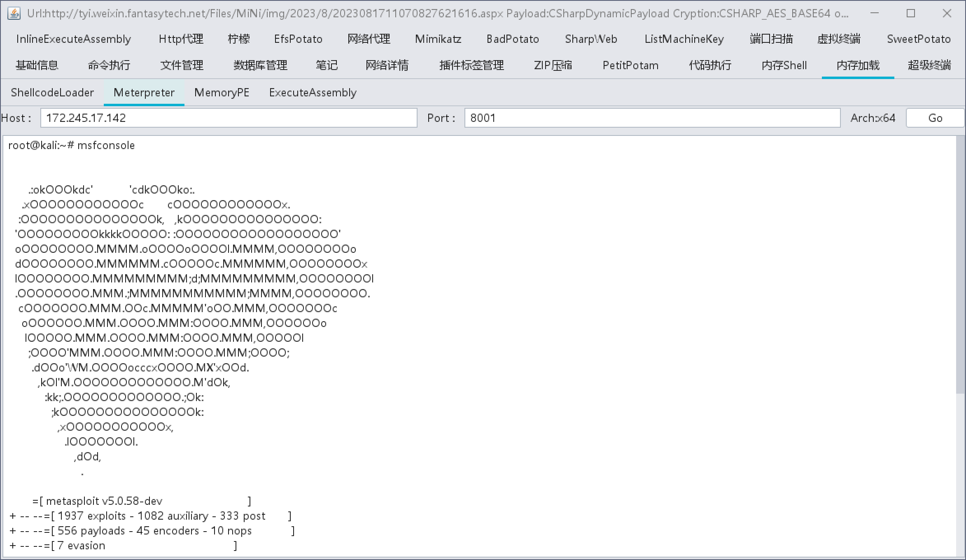Open the Mimikatz tab

click(x=438, y=39)
